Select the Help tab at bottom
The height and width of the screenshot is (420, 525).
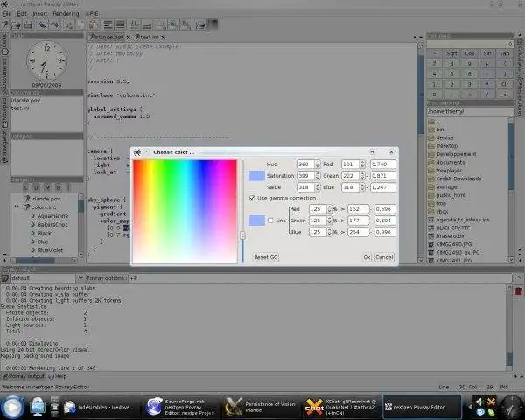click(58, 376)
